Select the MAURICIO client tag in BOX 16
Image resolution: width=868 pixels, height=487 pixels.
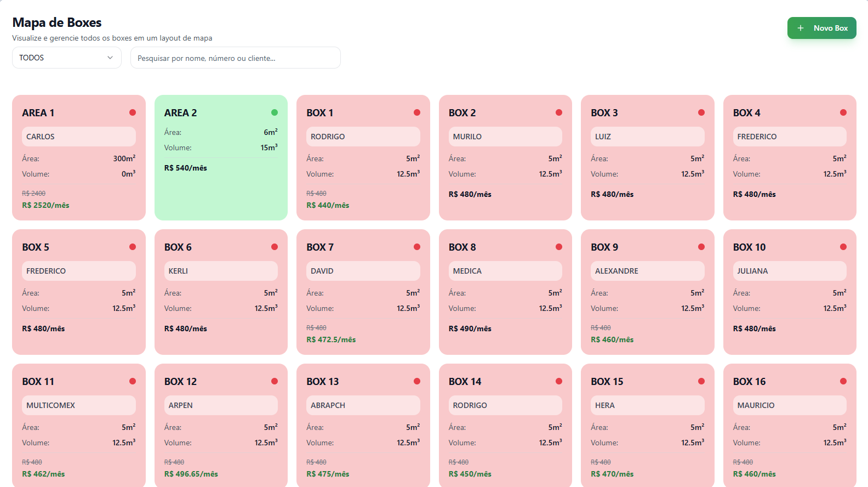click(x=789, y=405)
